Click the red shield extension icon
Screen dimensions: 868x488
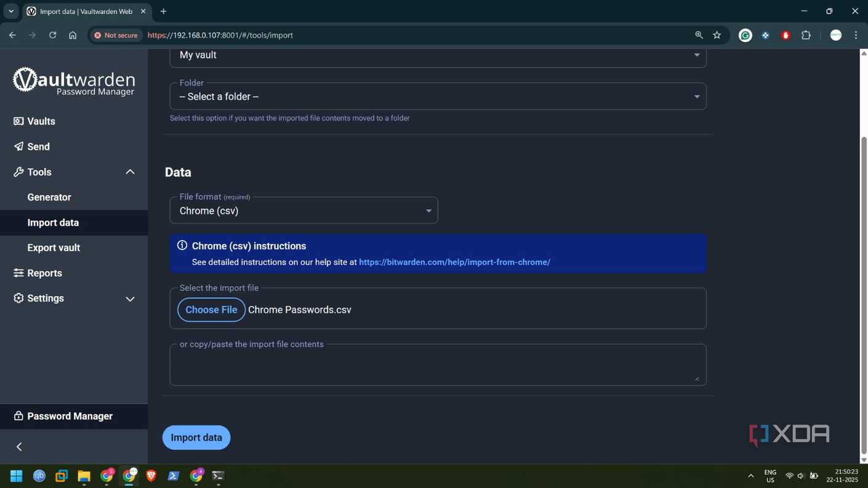coord(786,36)
